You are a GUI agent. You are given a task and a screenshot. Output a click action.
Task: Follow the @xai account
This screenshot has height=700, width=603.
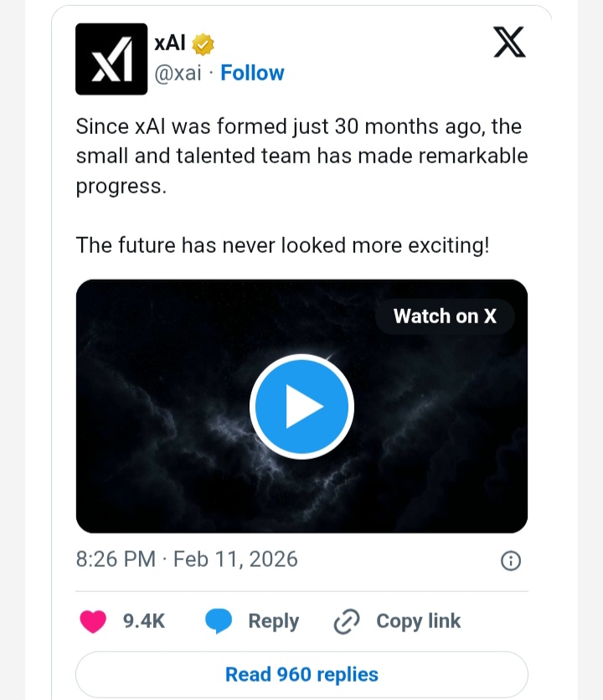pyautogui.click(x=252, y=73)
